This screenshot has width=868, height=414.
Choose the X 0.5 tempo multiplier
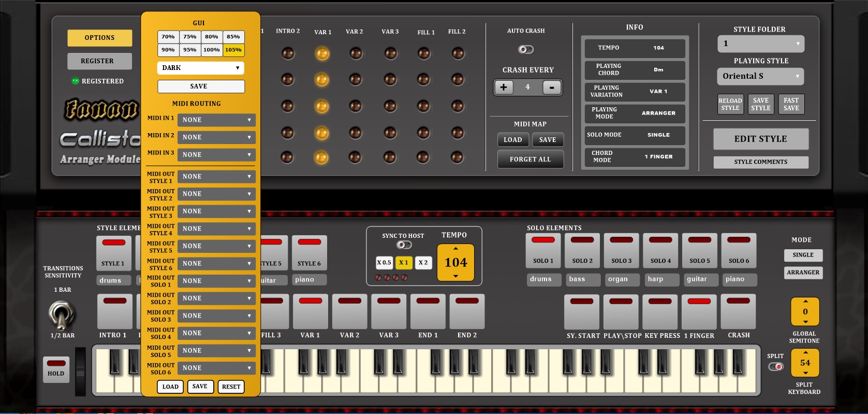point(384,263)
